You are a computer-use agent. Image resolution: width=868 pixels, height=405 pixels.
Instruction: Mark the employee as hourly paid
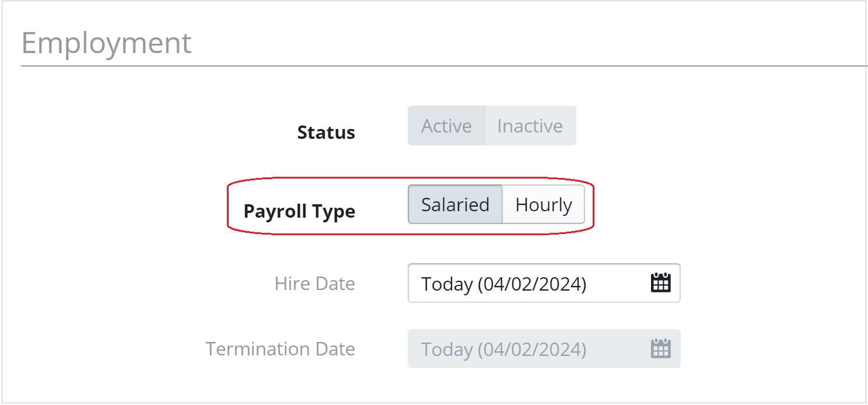click(x=544, y=204)
